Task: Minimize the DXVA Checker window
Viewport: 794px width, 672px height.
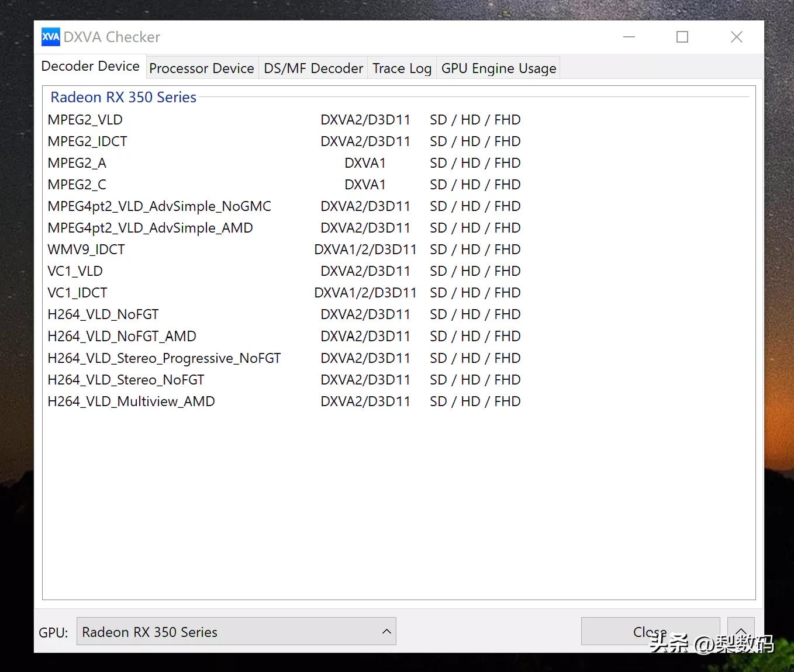Action: pos(629,37)
